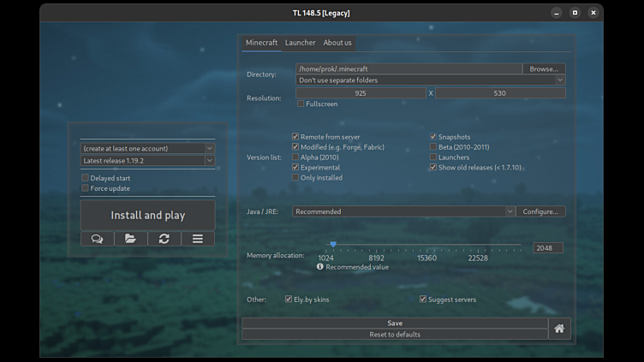Enable Delayed start checkbox
This screenshot has height=362, width=644.
pyautogui.click(x=85, y=178)
